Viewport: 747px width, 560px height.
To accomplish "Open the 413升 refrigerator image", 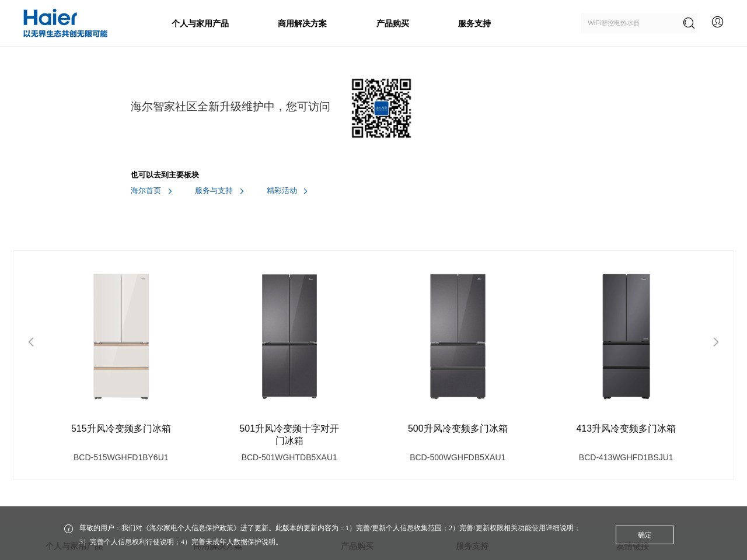I will pos(626,337).
